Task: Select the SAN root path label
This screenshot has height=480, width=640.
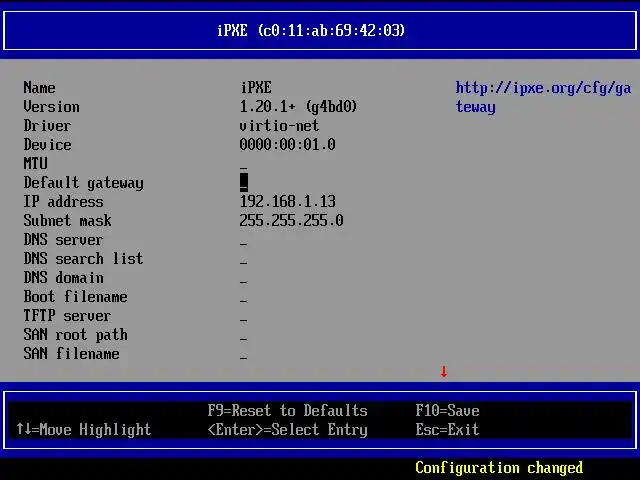Action: pos(76,335)
